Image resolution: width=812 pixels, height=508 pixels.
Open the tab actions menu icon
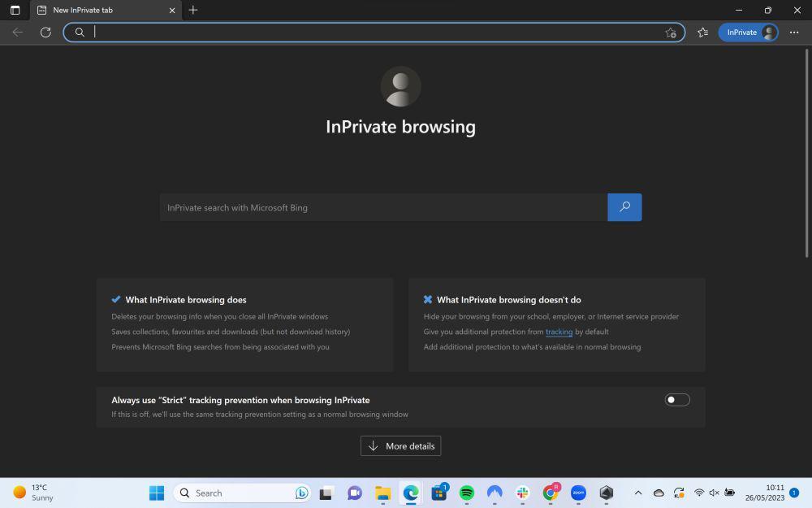[15, 10]
